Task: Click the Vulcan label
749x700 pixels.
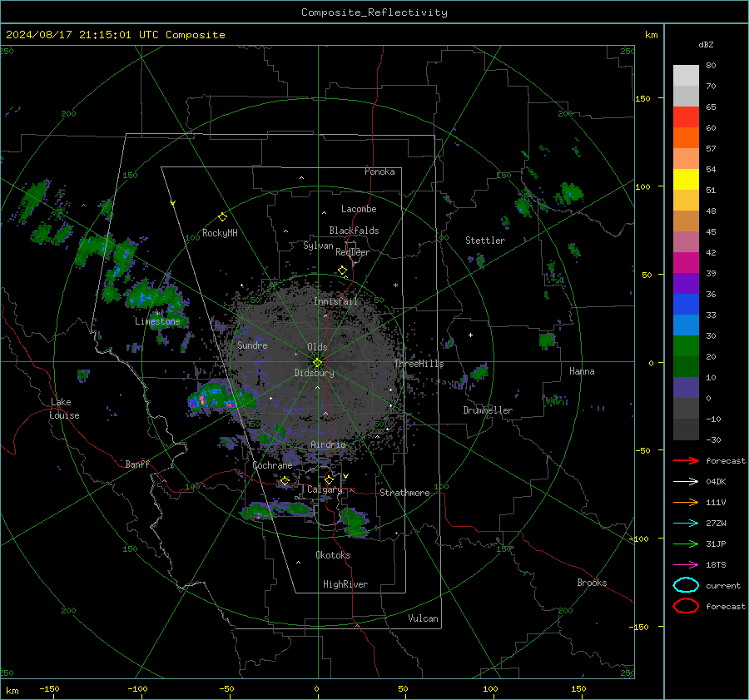Action: pos(423,618)
